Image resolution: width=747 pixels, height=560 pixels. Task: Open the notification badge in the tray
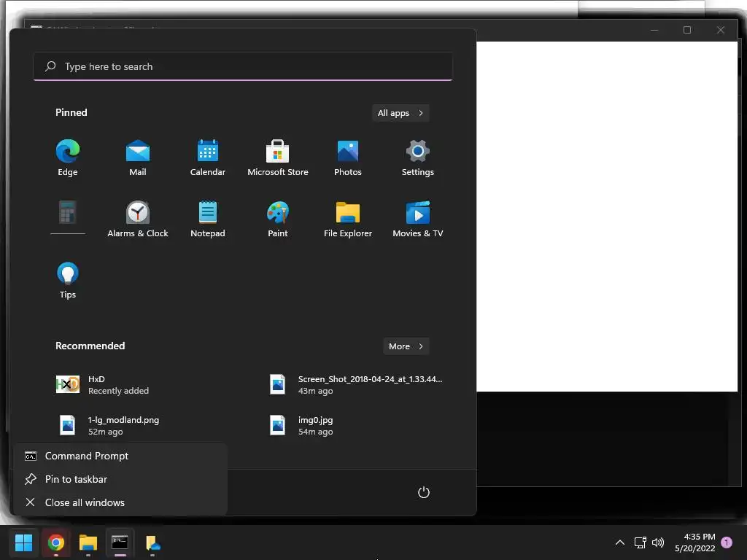click(727, 542)
